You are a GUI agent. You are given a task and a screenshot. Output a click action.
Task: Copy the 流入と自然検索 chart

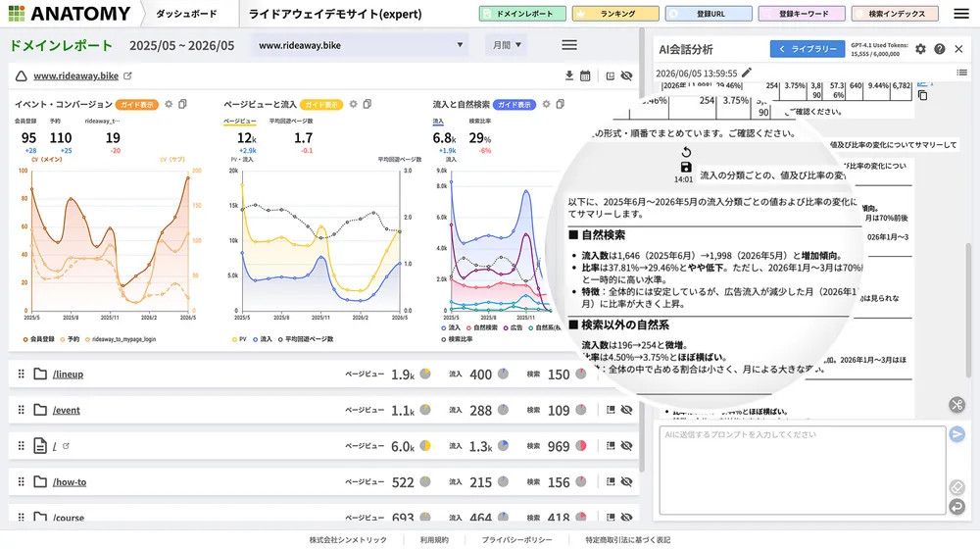(561, 105)
